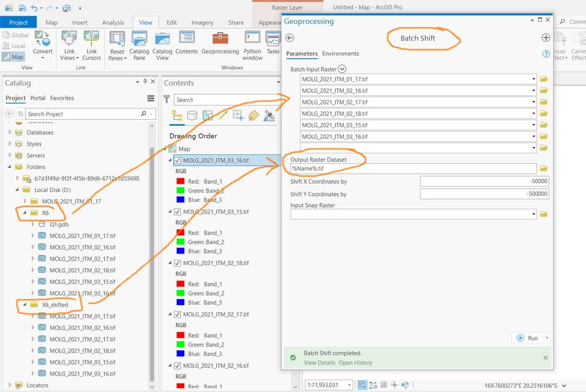586x392 pixels.
Task: Toggle MOLG_2021_ITM_03_16.tif layer visibility
Action: point(177,161)
